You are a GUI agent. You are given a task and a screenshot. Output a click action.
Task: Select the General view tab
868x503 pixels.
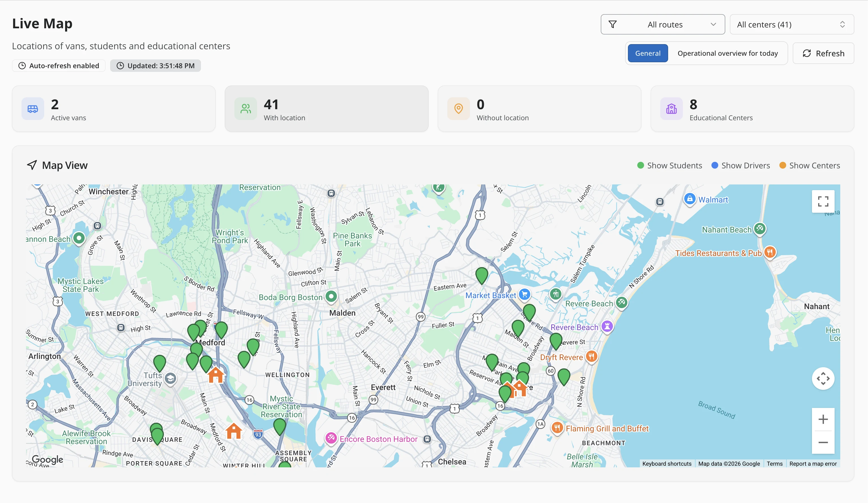(647, 53)
